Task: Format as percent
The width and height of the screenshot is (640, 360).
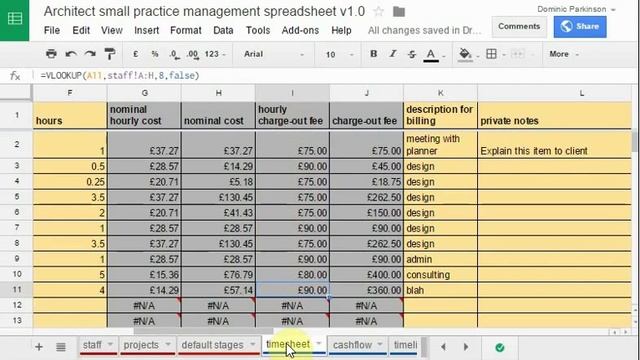Action: [x=155, y=54]
